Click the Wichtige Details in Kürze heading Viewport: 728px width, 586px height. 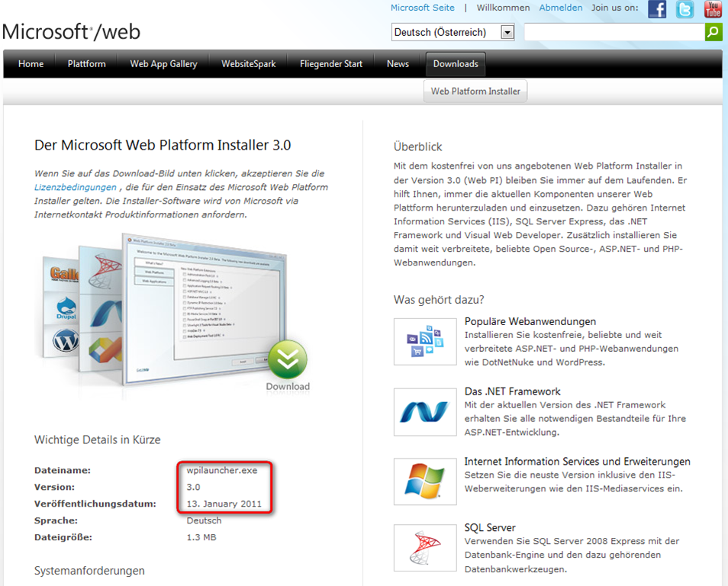97,439
